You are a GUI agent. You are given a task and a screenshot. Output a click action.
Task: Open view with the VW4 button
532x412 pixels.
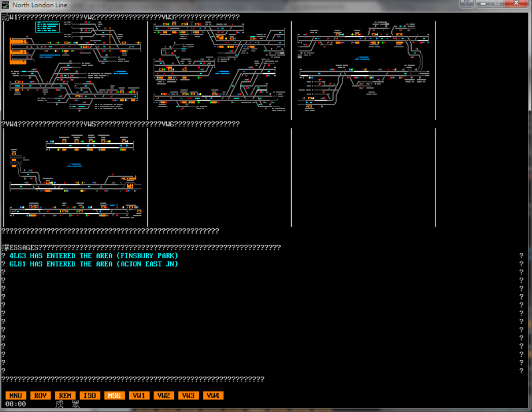click(x=213, y=395)
